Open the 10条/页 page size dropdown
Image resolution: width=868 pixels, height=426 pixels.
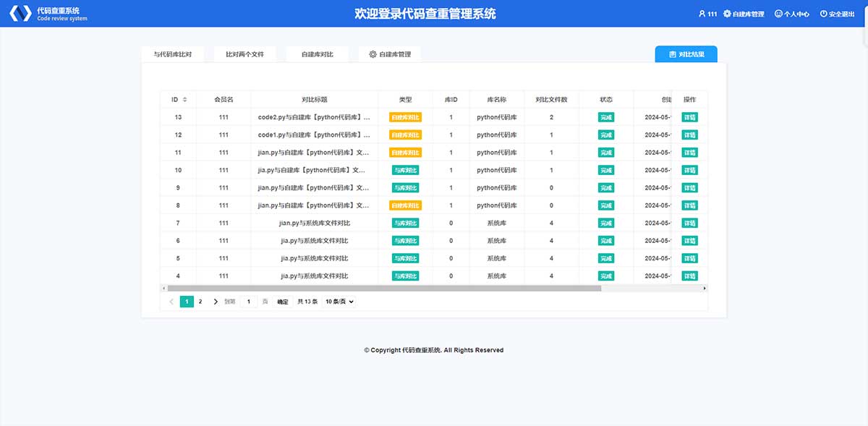[339, 302]
